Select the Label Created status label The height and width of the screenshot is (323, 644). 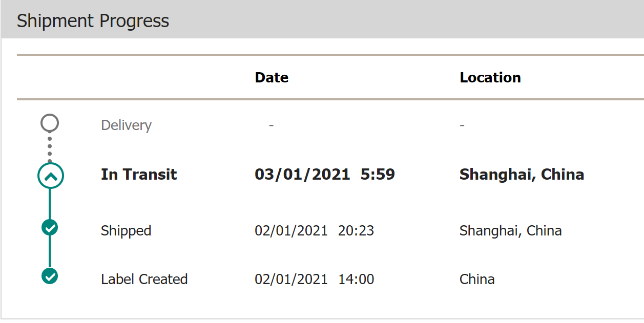[x=144, y=279]
